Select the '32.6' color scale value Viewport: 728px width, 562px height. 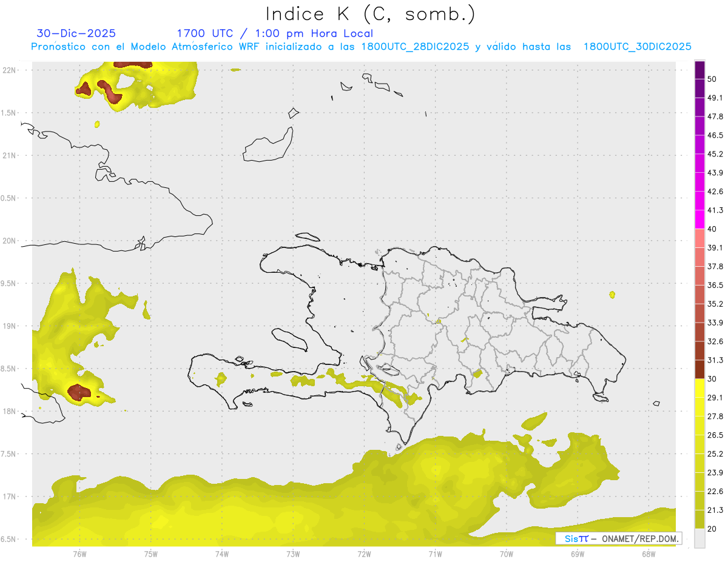coord(715,341)
